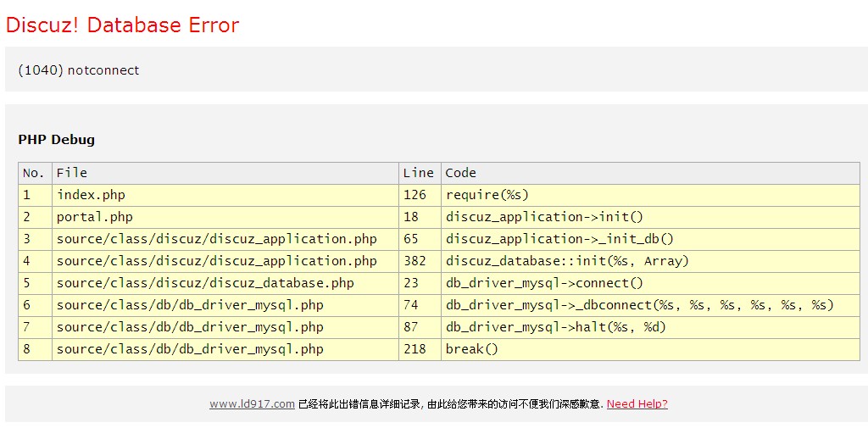This screenshot has width=868, height=428.
Task: Click the require(%s) code cell
Action: tap(487, 195)
